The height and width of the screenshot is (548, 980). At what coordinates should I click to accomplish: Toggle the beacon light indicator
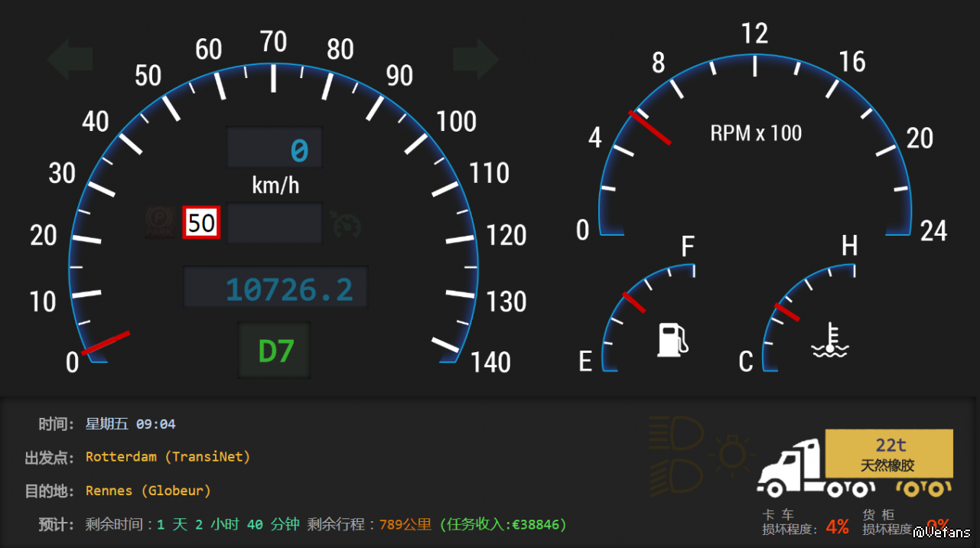pyautogui.click(x=732, y=455)
